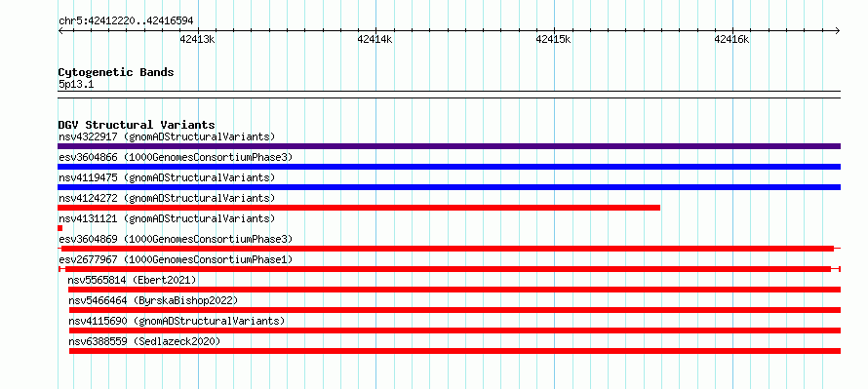The image size is (868, 389).
Task: Click the 42416k ruler tick label
Action: pyautogui.click(x=731, y=39)
